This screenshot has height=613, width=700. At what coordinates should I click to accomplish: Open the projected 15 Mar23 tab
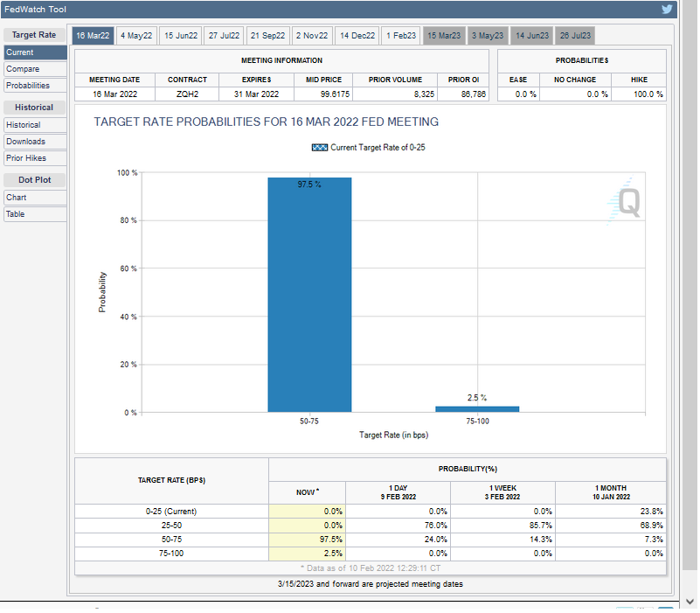point(444,36)
